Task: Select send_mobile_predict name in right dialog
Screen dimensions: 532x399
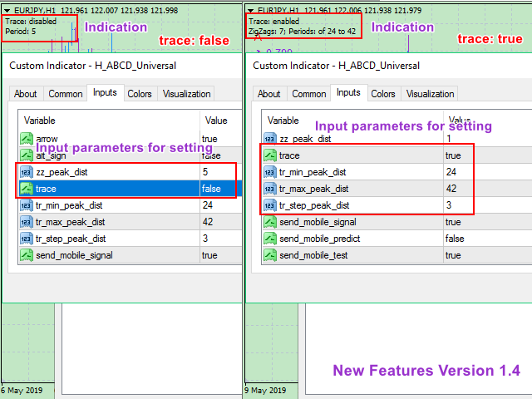Action: pyautogui.click(x=319, y=239)
